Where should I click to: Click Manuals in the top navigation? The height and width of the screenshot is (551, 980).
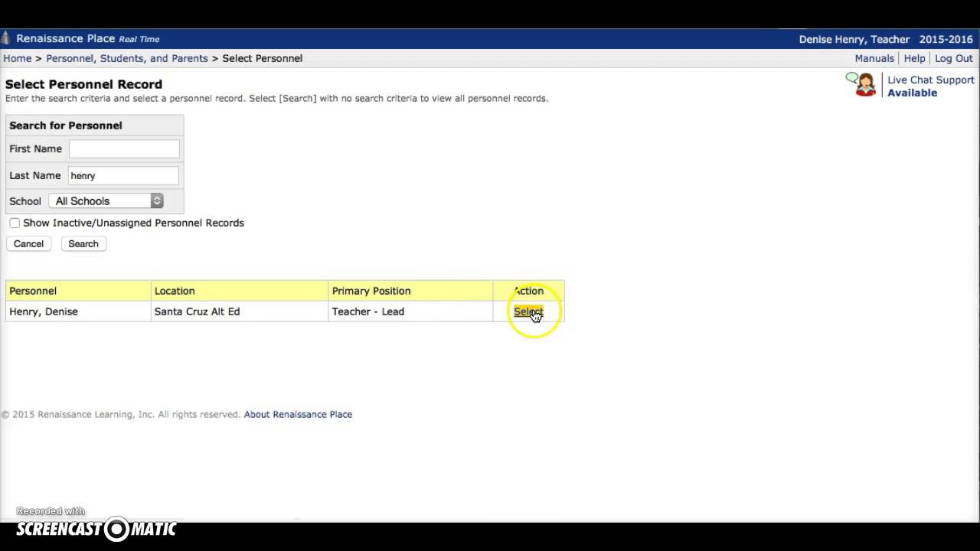[874, 58]
